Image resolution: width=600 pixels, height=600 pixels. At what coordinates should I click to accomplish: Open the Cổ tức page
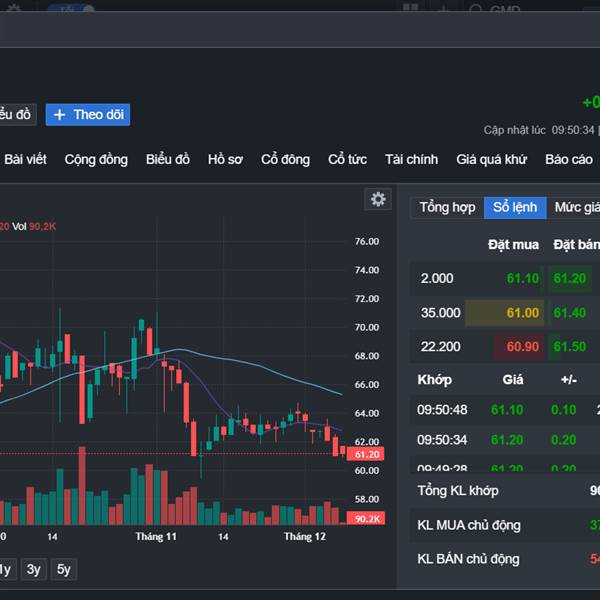347,159
